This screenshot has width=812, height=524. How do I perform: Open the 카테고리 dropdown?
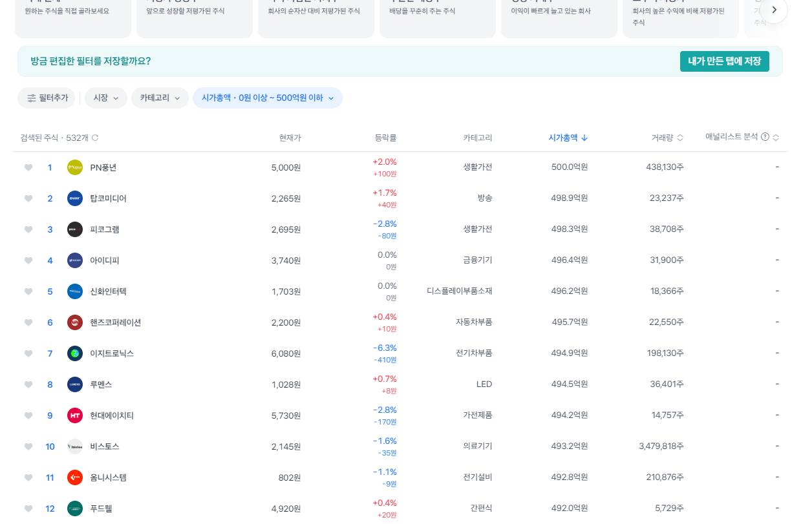point(159,98)
